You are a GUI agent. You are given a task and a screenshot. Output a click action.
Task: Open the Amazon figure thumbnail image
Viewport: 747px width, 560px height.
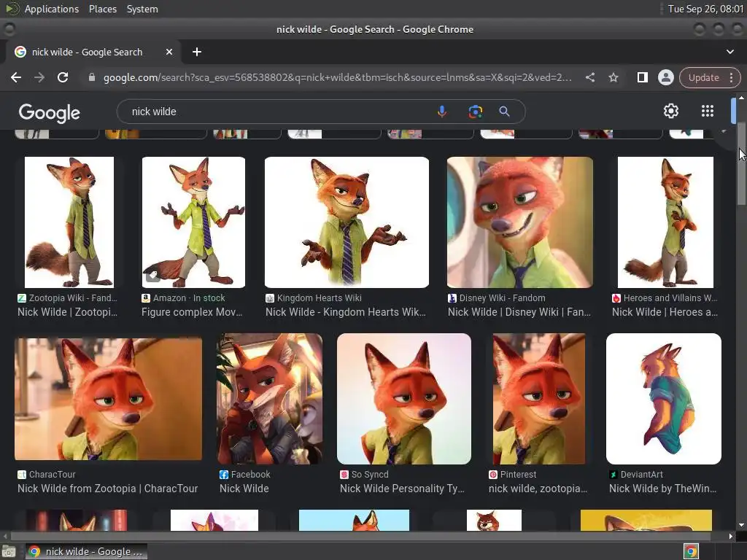click(x=193, y=222)
